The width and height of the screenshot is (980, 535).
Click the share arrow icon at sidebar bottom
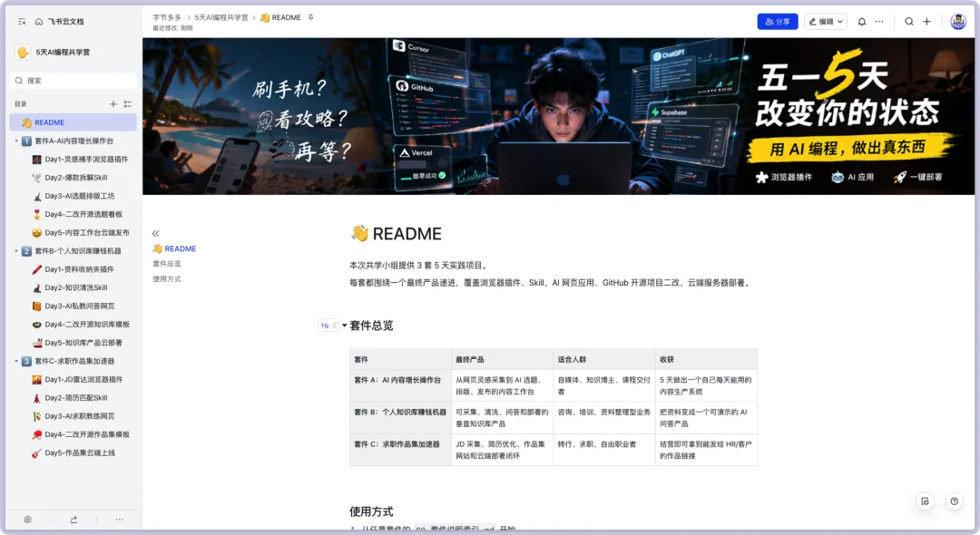click(74, 519)
